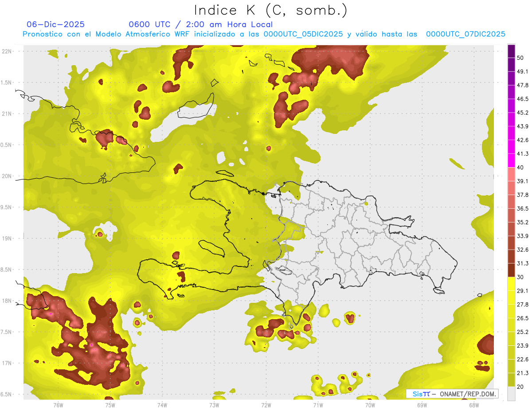The width and height of the screenshot is (532, 411).
Task: Click the colorbar value "30"
Action: (520, 277)
